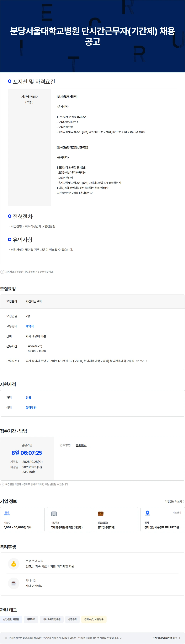Select the 사무보조 tag
The width and height of the screenshot is (185, 644).
(31, 619)
